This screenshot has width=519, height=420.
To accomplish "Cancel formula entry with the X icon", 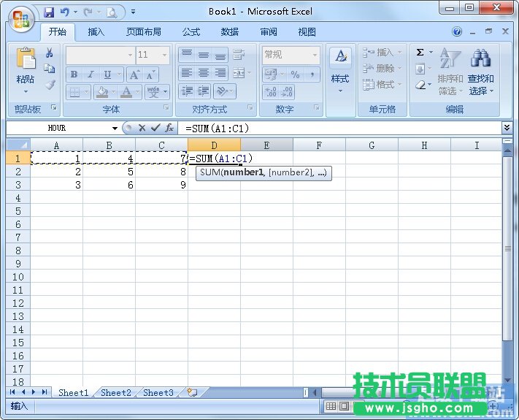I will click(x=142, y=128).
